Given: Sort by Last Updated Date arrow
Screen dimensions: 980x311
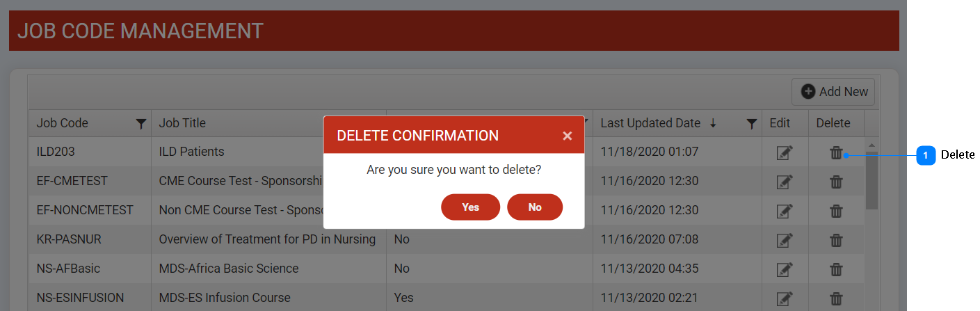Looking at the screenshot, I should point(713,123).
